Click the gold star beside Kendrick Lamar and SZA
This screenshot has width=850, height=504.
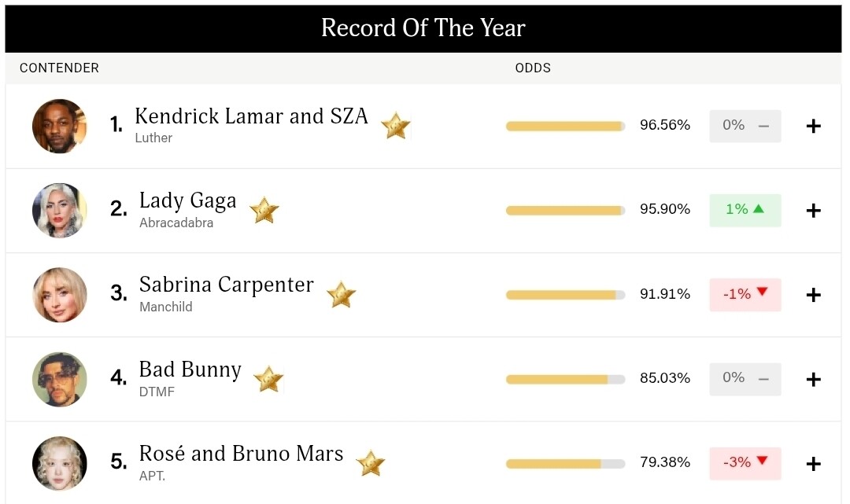(x=395, y=126)
